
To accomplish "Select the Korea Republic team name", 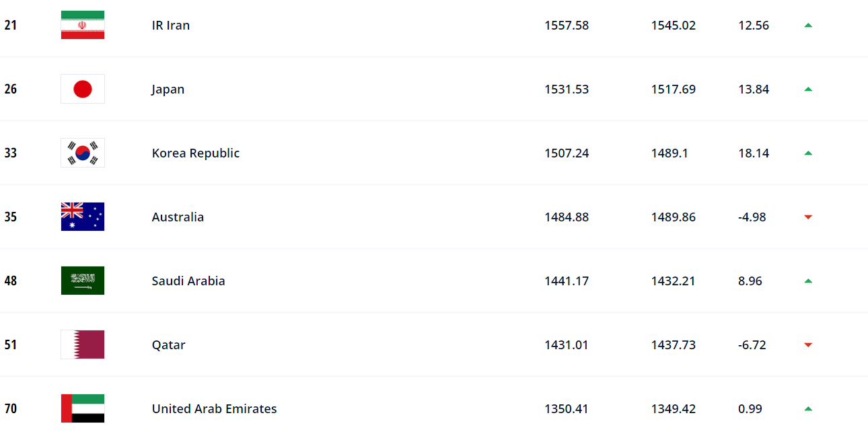I will pos(196,153).
